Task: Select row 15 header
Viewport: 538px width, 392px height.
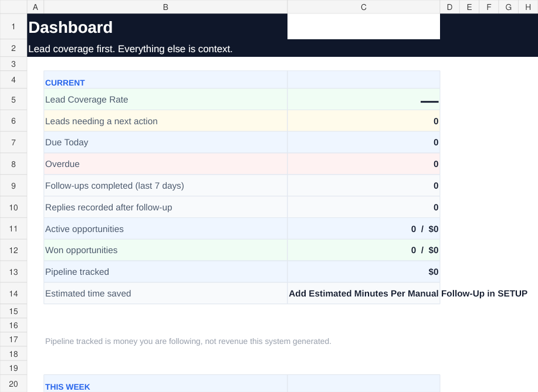Action: [13, 311]
